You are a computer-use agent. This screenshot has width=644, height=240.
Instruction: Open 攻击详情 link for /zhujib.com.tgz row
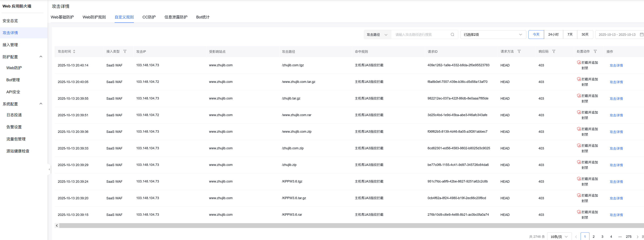point(616,66)
